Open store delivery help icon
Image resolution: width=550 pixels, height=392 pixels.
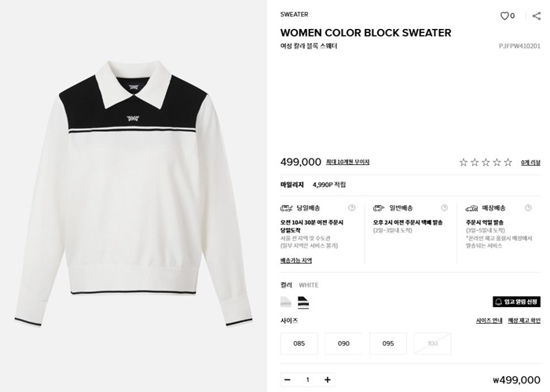click(528, 208)
